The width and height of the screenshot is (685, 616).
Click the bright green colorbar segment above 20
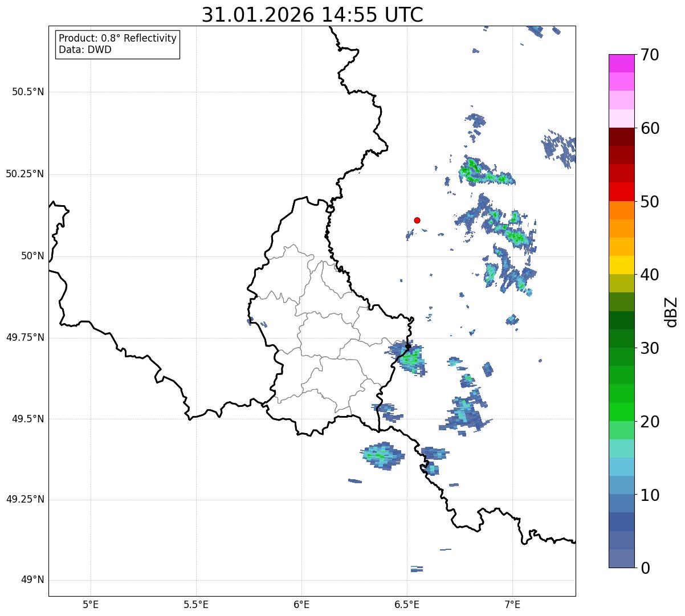pos(622,411)
